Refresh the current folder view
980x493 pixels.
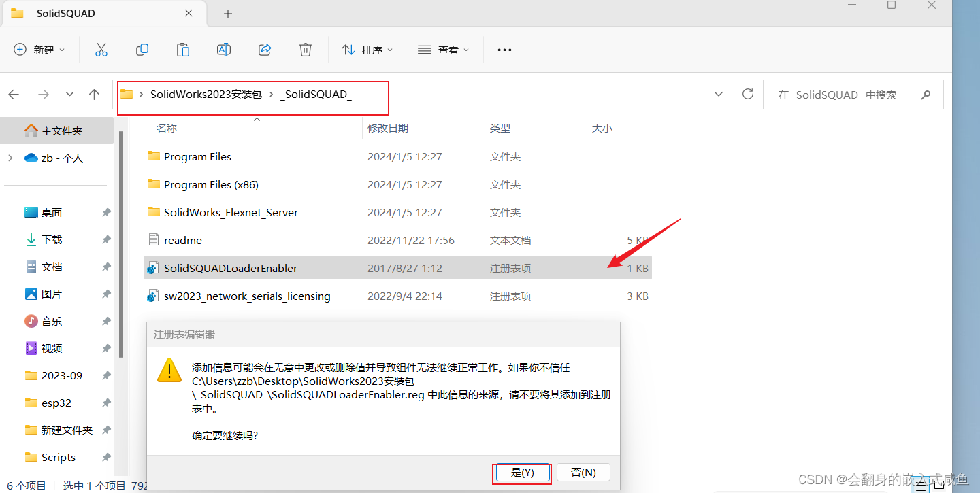pyautogui.click(x=748, y=94)
